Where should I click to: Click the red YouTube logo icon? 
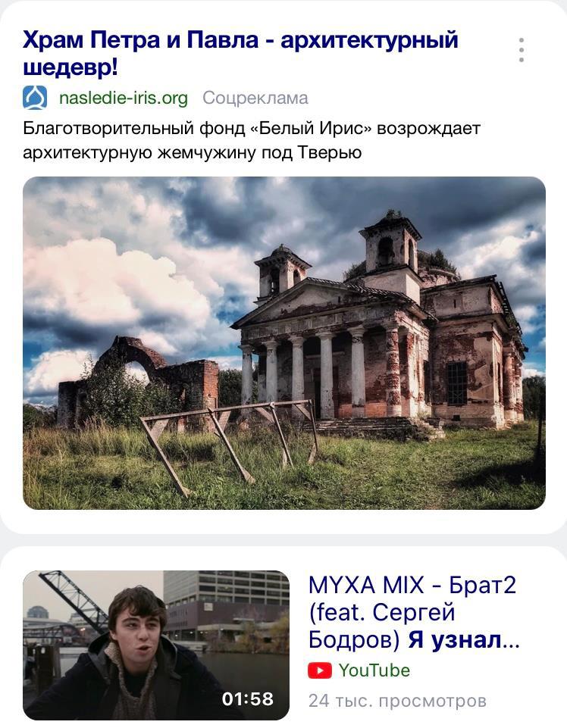click(320, 670)
